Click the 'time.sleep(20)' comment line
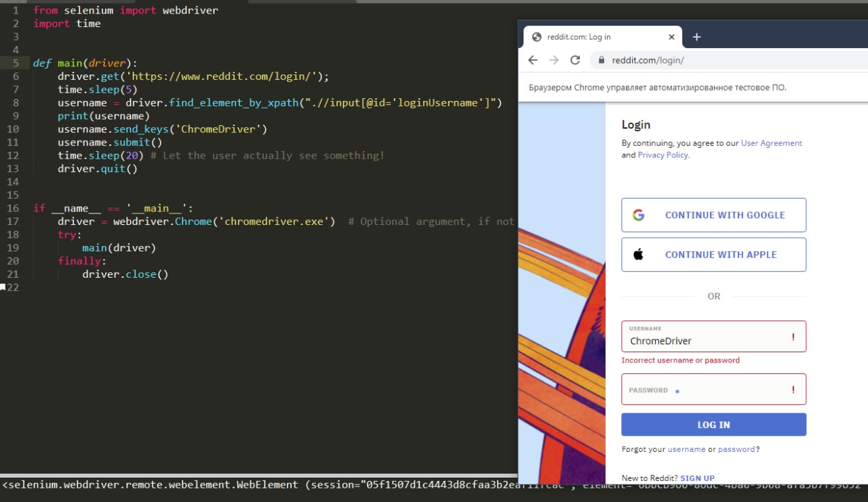 (x=221, y=156)
